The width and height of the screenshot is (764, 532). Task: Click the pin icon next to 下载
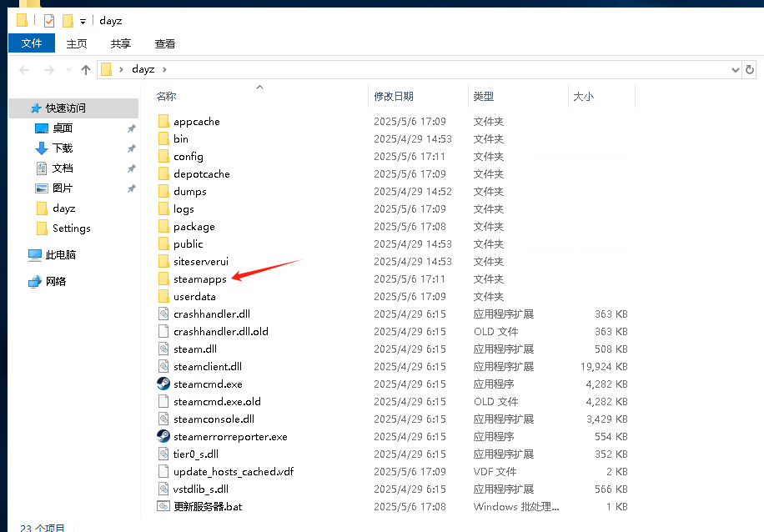tap(131, 148)
